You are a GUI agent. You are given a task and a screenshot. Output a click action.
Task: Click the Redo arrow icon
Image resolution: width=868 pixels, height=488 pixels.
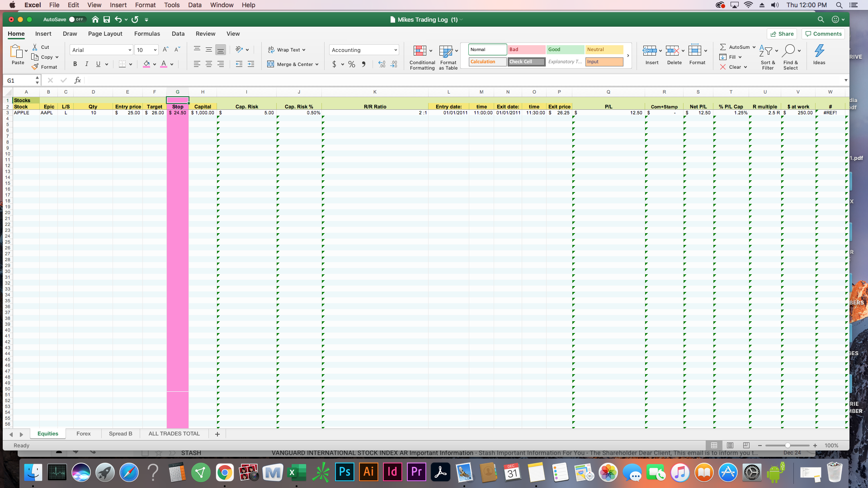coord(135,19)
